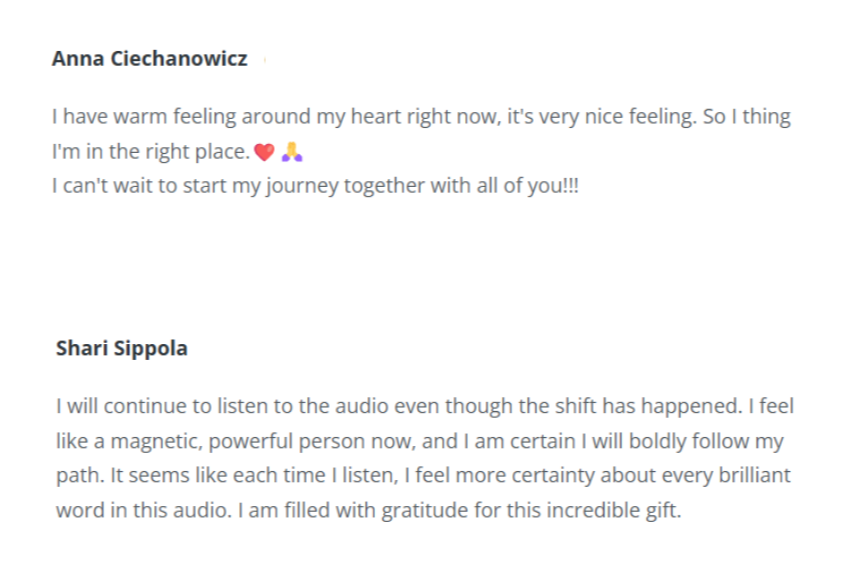Open Anna Ciechanowicz's profile name
The width and height of the screenshot is (843, 568).
[x=149, y=58]
